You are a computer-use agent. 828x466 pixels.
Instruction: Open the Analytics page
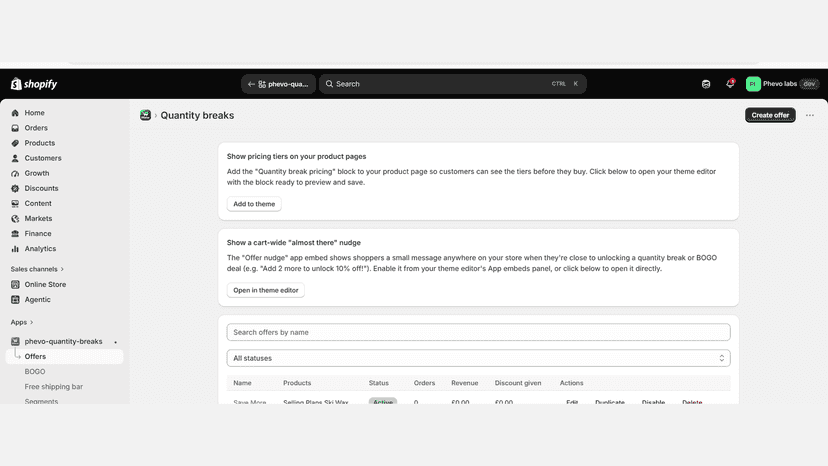point(40,248)
